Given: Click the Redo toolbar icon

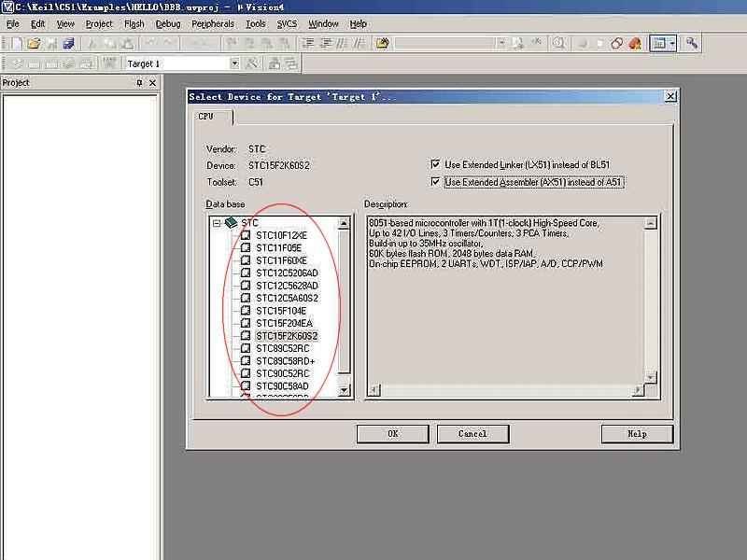Looking at the screenshot, I should 168,44.
